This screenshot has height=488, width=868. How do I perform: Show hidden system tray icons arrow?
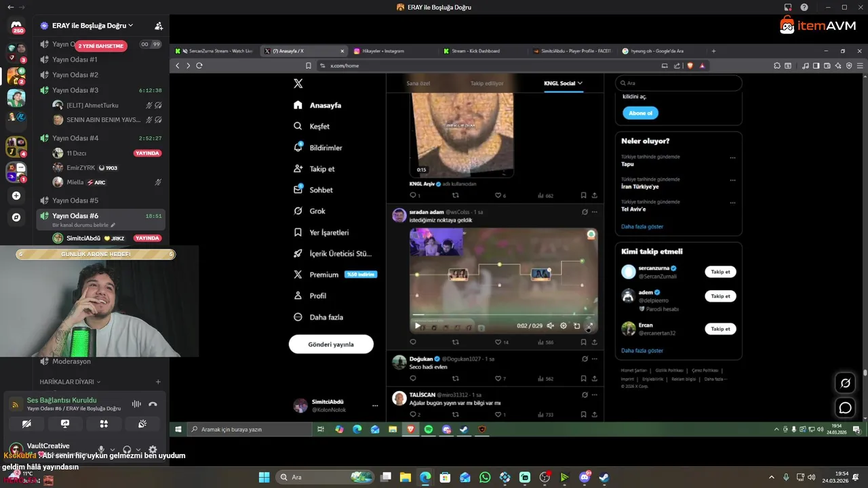(771, 477)
